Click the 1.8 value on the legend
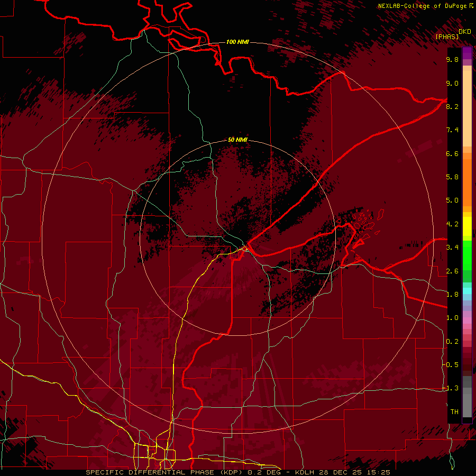This screenshot has width=476, height=476. pos(452,295)
